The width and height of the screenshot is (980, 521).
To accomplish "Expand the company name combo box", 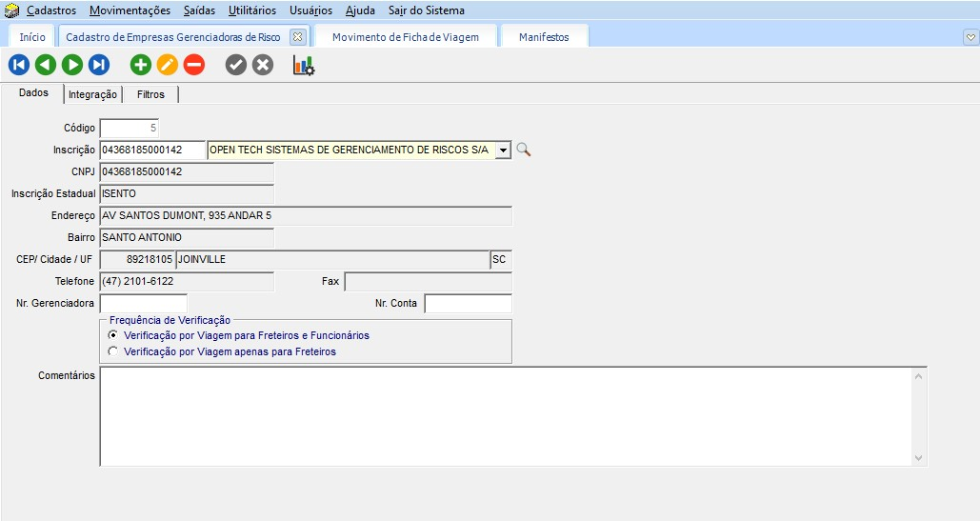I will [503, 150].
